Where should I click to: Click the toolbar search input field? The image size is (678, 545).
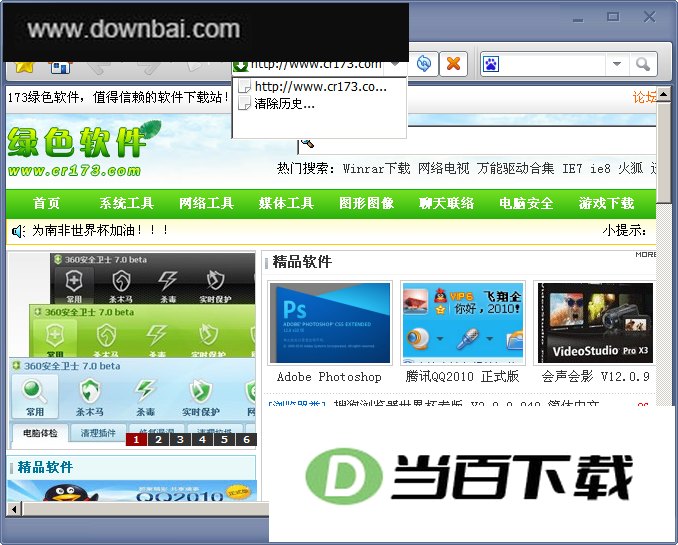(553, 64)
